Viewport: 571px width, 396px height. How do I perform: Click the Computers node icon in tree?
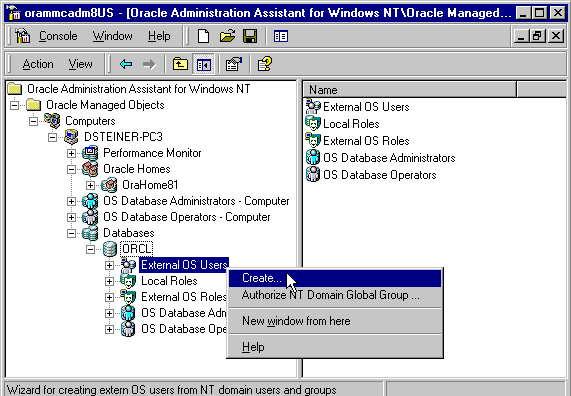(52, 121)
